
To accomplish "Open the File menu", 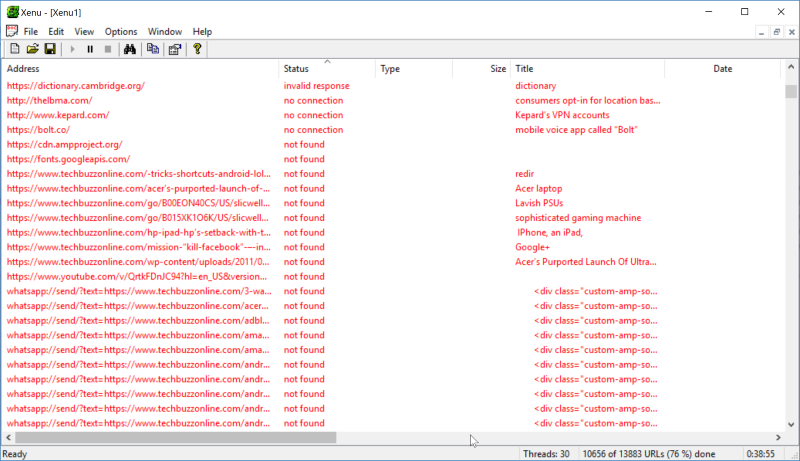I will [x=31, y=32].
